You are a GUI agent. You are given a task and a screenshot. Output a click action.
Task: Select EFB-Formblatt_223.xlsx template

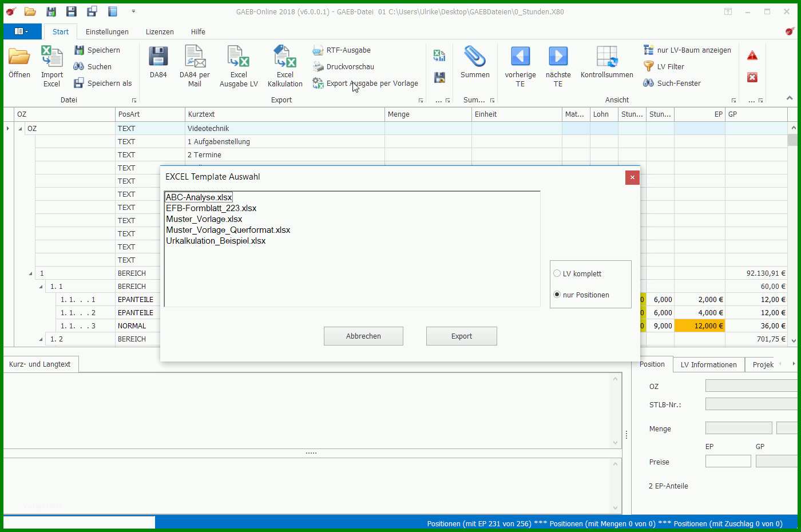(x=211, y=208)
